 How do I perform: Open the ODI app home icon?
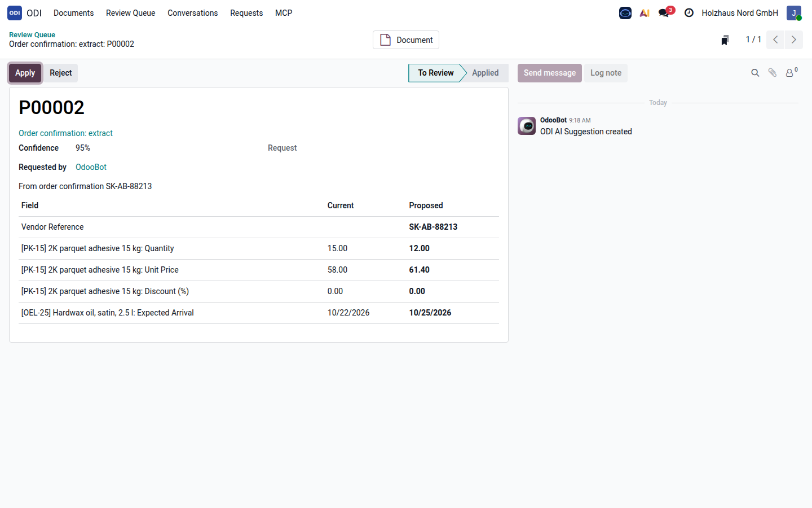[x=15, y=13]
